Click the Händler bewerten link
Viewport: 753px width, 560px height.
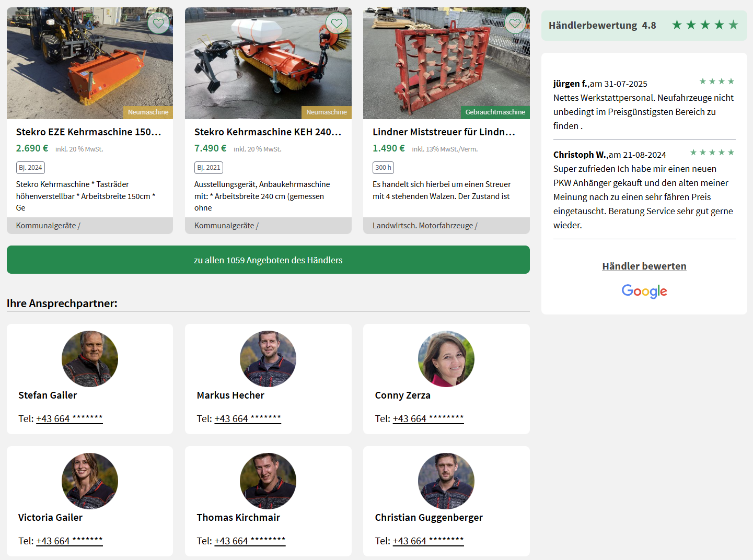pyautogui.click(x=644, y=266)
